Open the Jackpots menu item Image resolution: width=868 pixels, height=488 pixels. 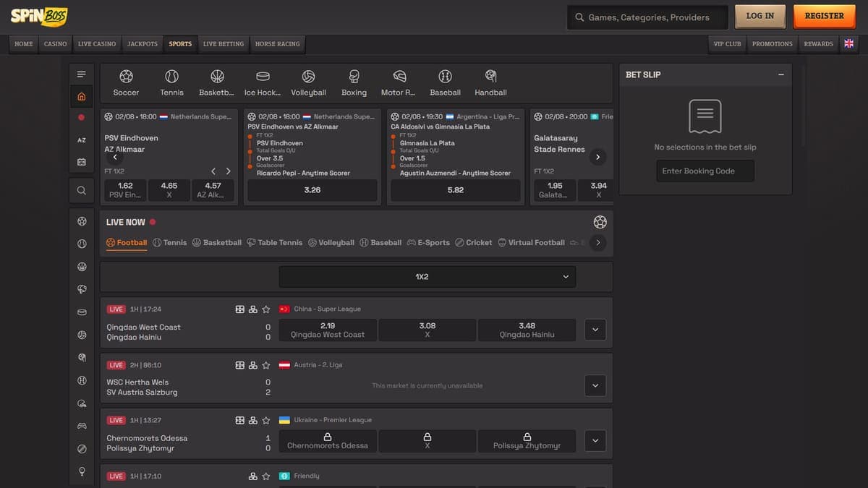point(142,44)
